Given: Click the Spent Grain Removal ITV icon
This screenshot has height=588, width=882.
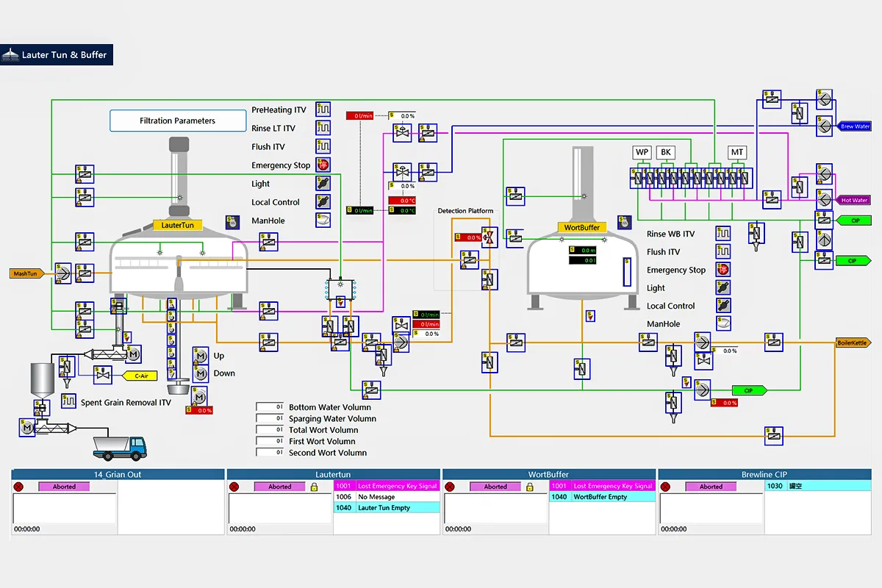Looking at the screenshot, I should tap(68, 401).
